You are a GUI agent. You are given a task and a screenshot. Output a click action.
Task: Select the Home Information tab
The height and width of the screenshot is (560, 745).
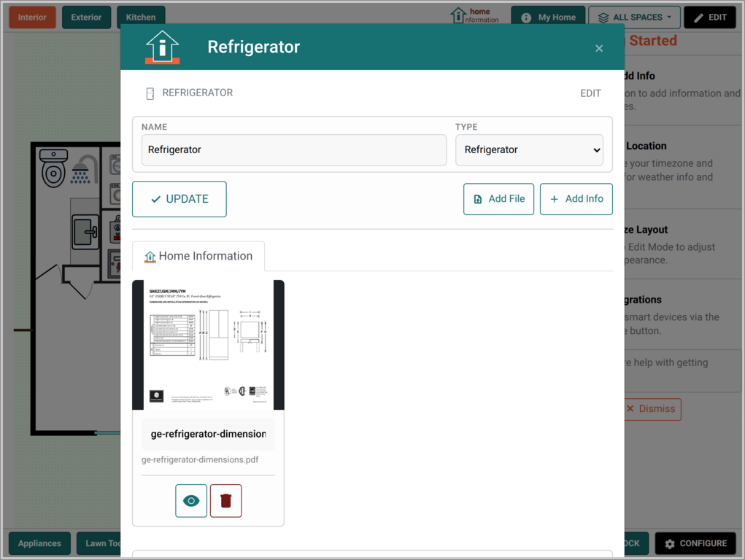point(198,256)
